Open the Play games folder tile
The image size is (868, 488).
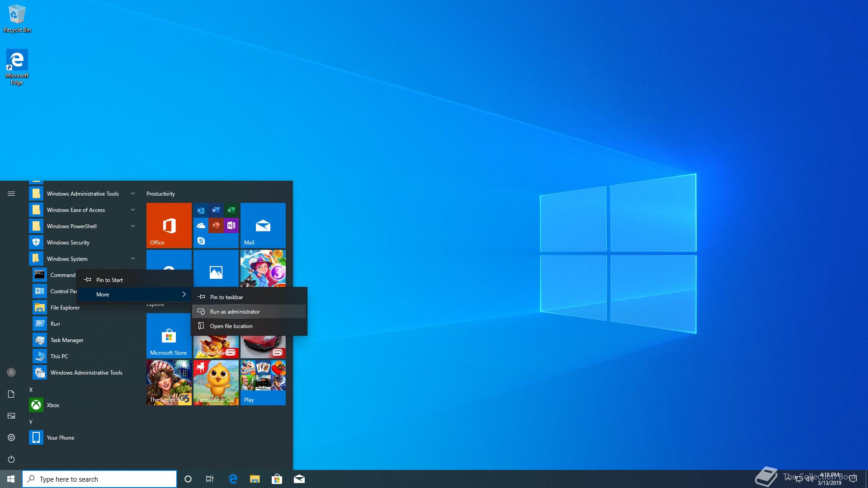point(263,382)
